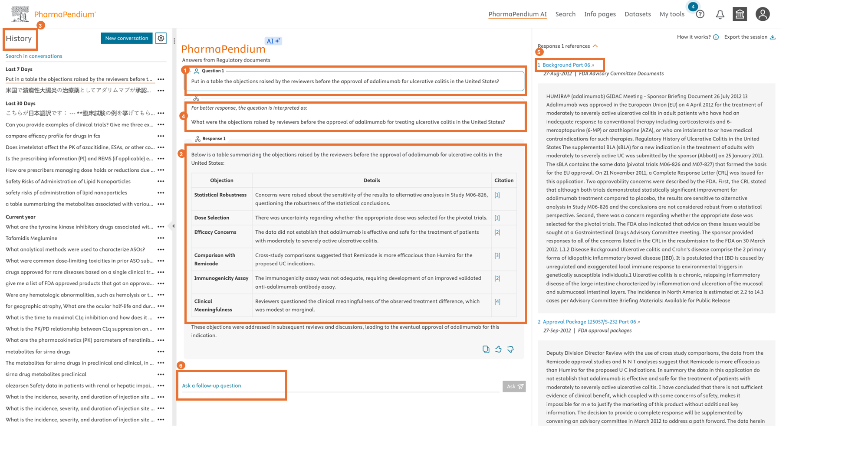Image resolution: width=868 pixels, height=473 pixels.
Task: Open the PharmaPendium AI tab
Action: pyautogui.click(x=517, y=14)
